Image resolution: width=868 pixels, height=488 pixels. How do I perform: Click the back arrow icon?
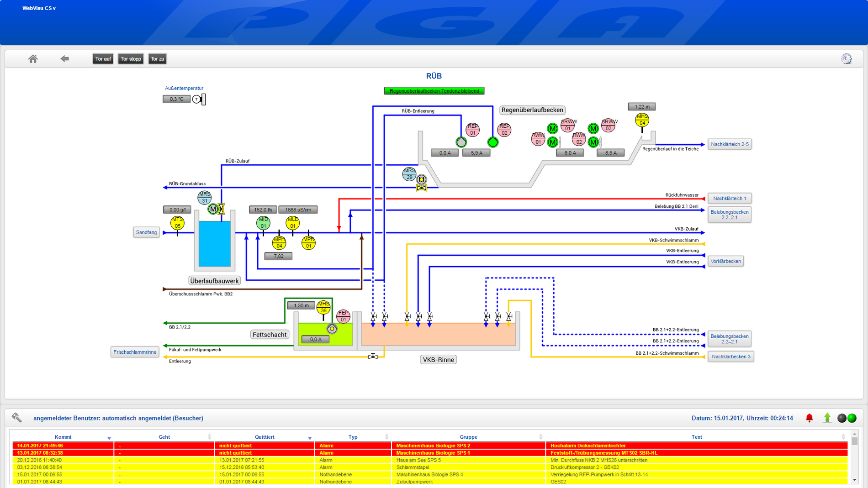click(x=65, y=59)
